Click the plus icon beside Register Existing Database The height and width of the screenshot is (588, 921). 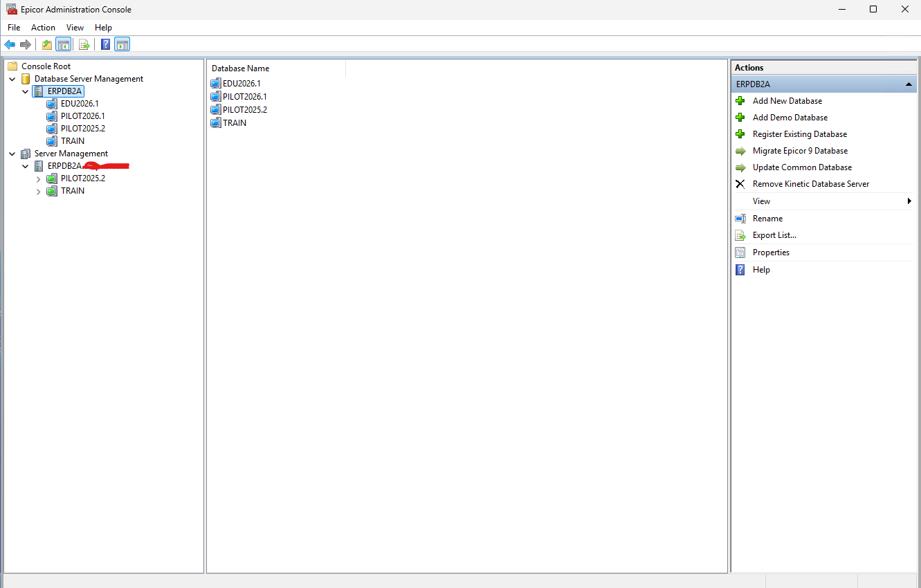point(740,134)
